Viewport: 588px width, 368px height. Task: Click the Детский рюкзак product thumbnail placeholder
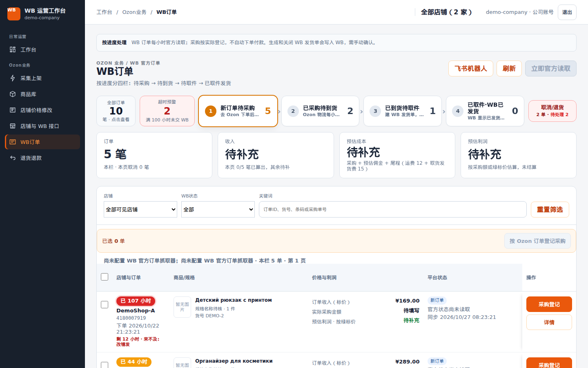click(x=182, y=307)
